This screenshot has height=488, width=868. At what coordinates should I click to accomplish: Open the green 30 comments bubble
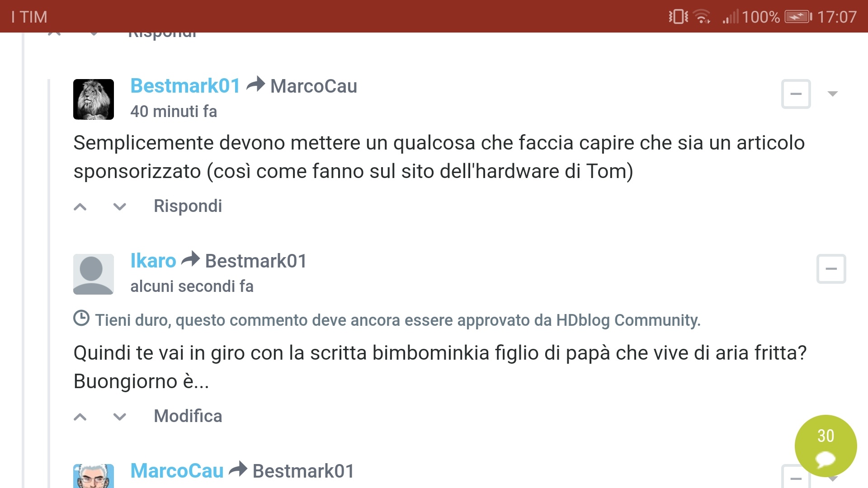click(x=826, y=446)
